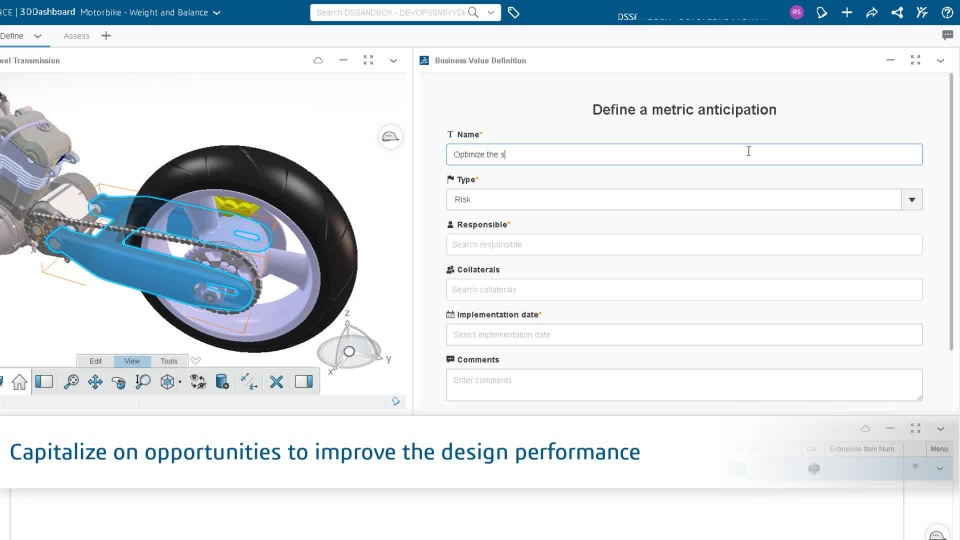Click the Fit All In zoom icon

71,382
